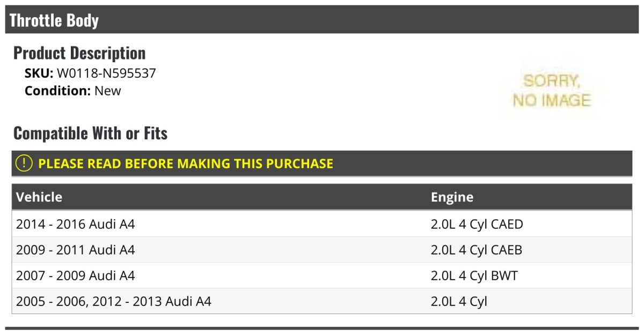Select the 2005 - 2006, 2012 - 2013 Audi A4 row
Image resolution: width=644 pixels, height=335 pixels.
322,301
